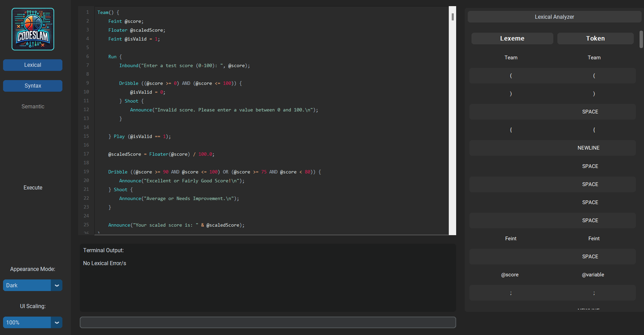Click the 'Average or Needs Improvement' line
Viewport: 644px width, 335px height.
179,198
